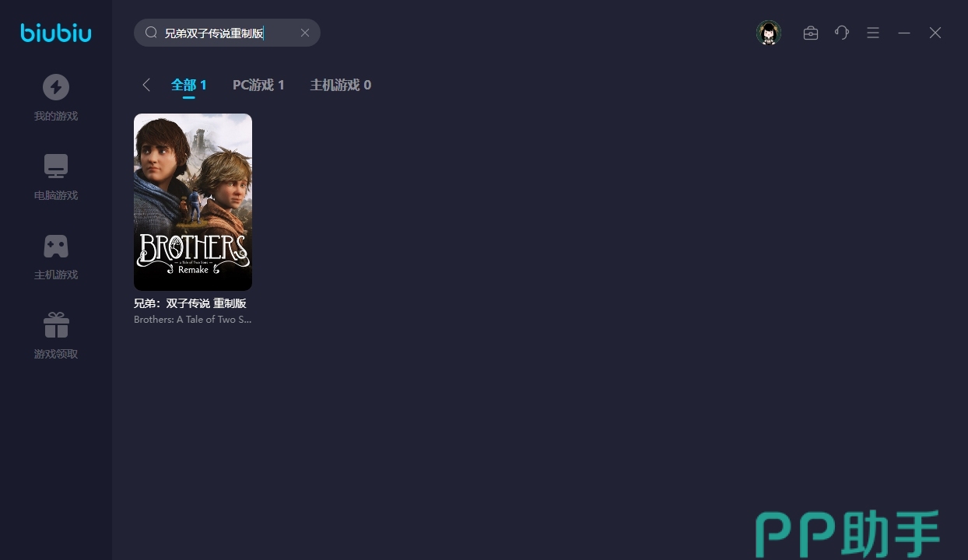Click inside the search field text
The image size is (968, 560).
214,33
